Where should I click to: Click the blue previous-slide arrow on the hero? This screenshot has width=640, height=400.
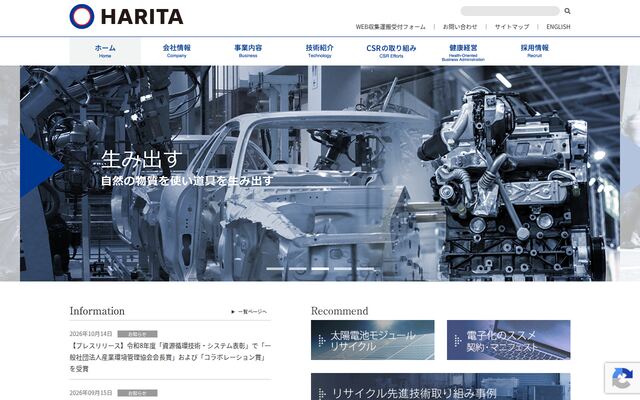[41, 166]
